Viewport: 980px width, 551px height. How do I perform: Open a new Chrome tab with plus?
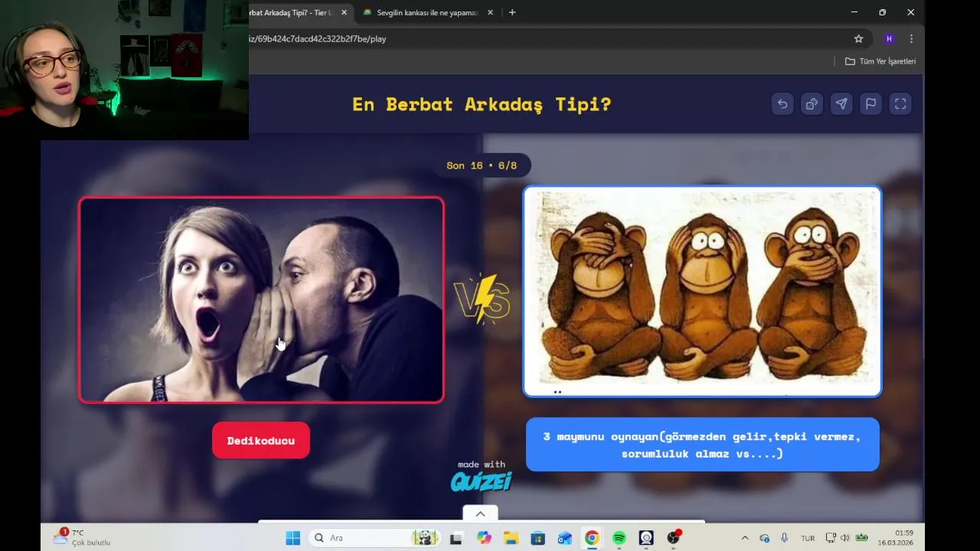tap(512, 12)
